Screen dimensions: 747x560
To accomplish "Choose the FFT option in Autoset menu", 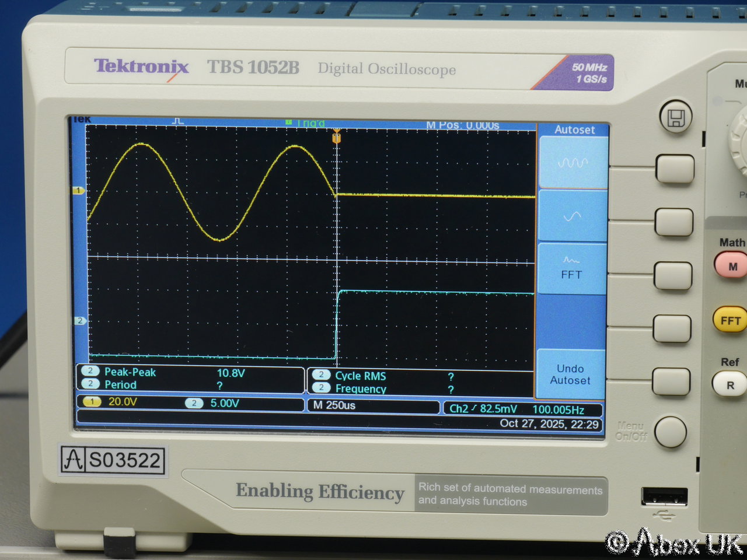I will 571,269.
